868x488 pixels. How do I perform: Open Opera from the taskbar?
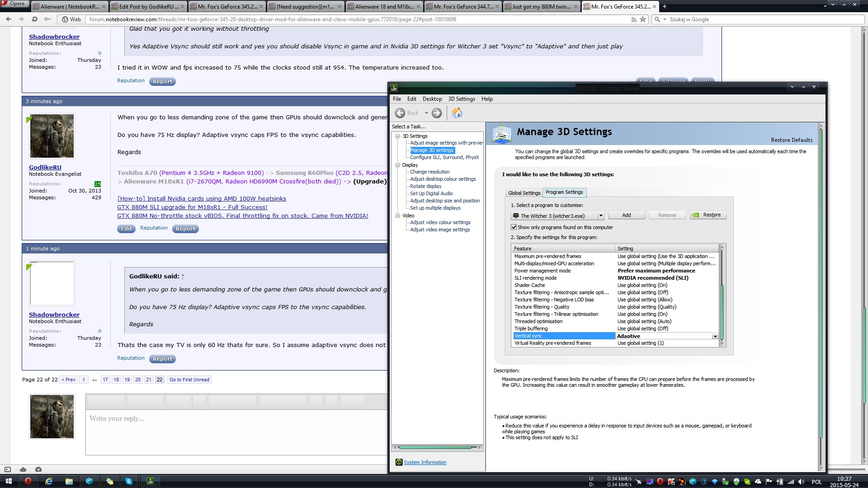28,481
